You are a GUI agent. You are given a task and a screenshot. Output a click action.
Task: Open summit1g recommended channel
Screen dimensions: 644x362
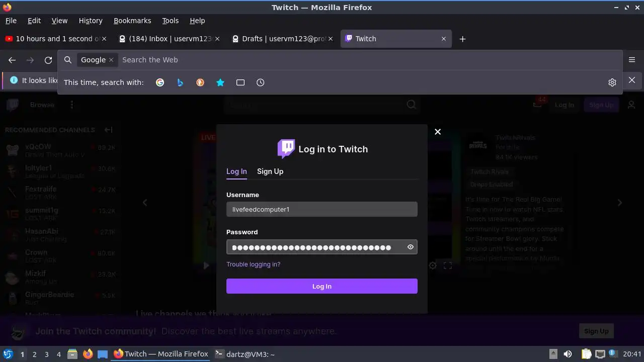pyautogui.click(x=60, y=214)
